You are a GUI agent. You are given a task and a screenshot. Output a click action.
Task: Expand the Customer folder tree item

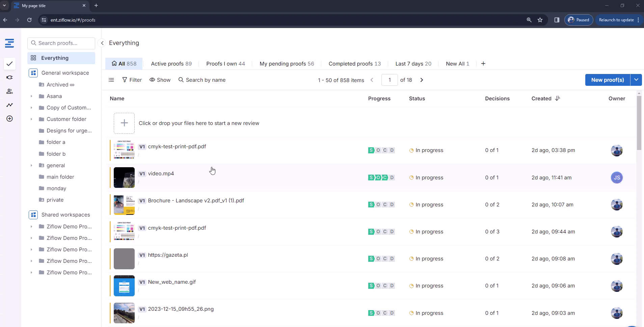pyautogui.click(x=31, y=119)
